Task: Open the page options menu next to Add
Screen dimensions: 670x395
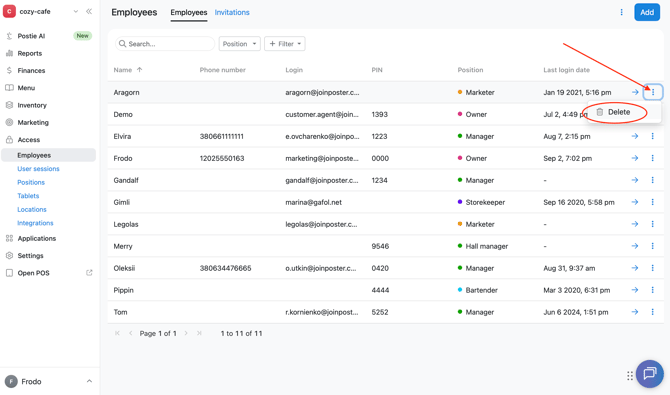Action: click(621, 12)
